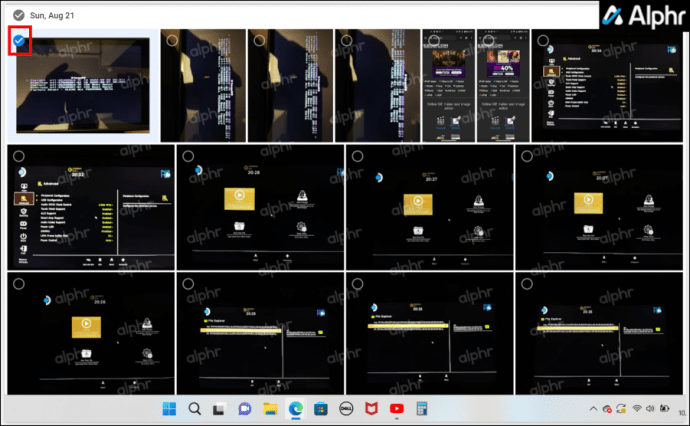This screenshot has width=690, height=426.
Task: Open Wi-Fi network tray icon
Action: coord(636,409)
